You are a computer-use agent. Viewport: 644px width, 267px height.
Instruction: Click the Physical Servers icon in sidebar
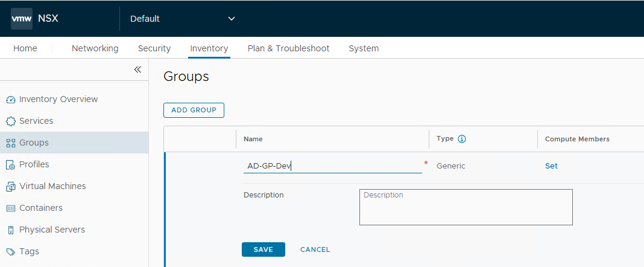point(10,230)
